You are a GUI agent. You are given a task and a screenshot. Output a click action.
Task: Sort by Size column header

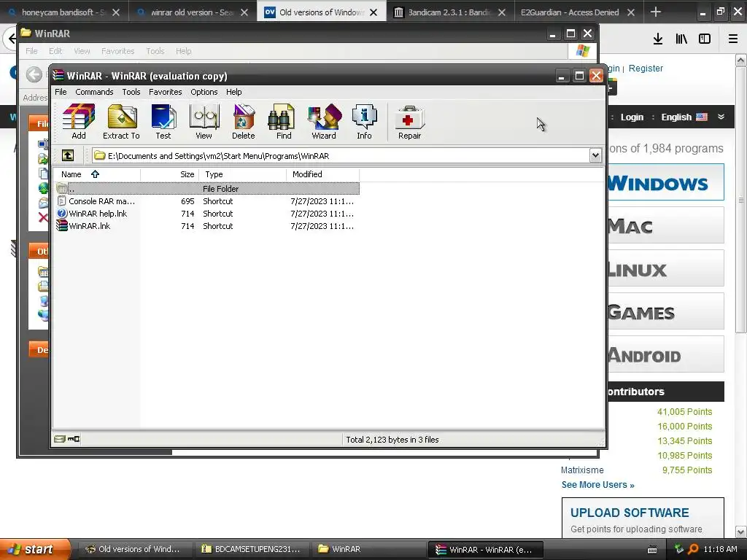[169, 174]
